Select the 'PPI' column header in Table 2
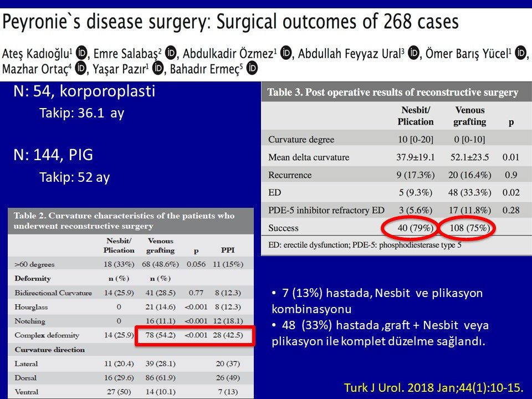 (228, 250)
